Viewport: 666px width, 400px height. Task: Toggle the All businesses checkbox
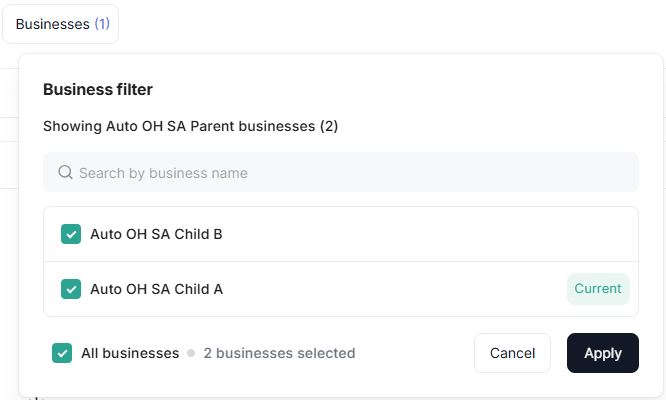pos(62,353)
